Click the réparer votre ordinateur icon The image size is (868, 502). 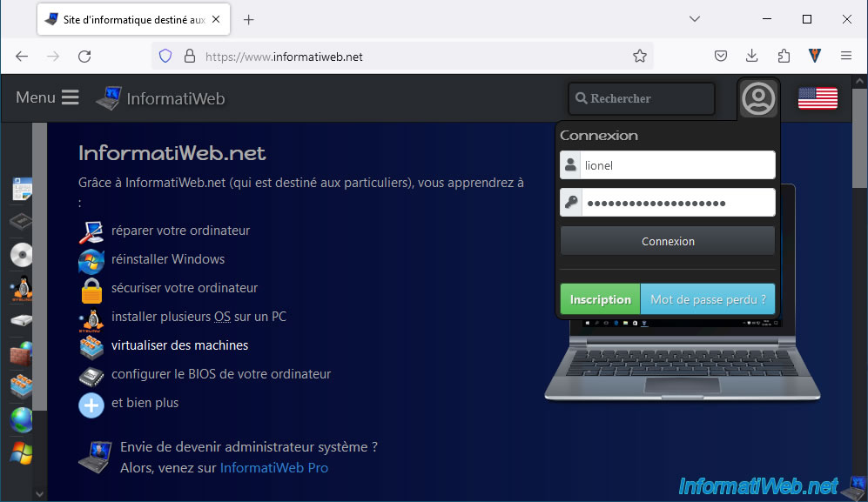(91, 232)
